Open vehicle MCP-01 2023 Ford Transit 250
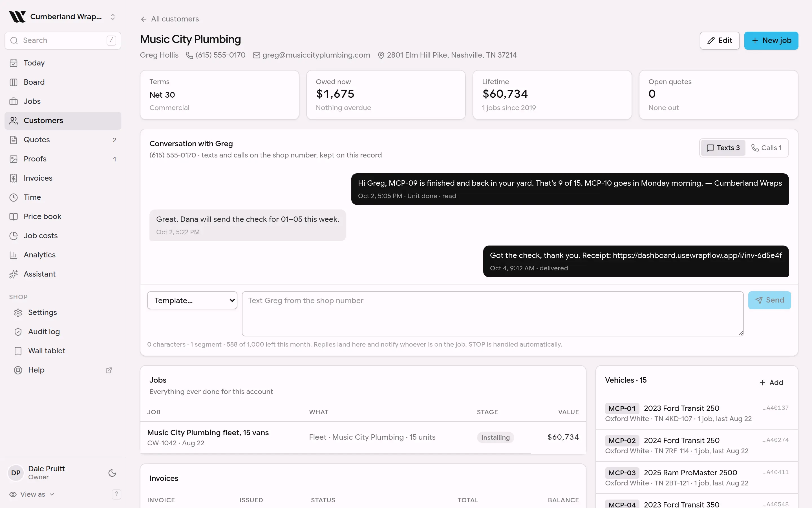812x508 pixels. coord(697,413)
